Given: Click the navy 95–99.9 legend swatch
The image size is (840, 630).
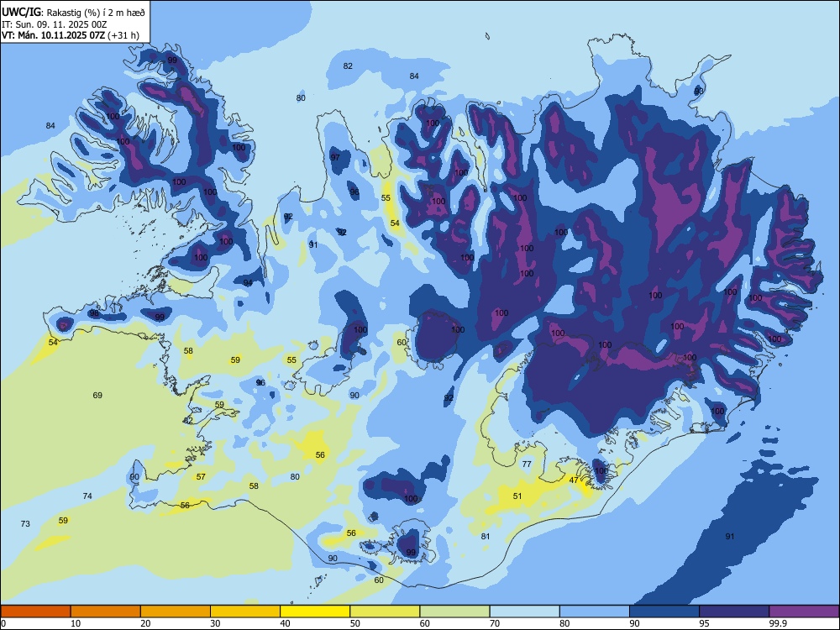Looking at the screenshot, I should [x=734, y=612].
